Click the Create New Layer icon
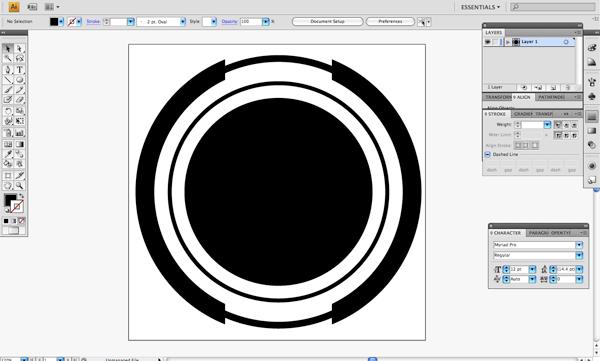This screenshot has height=361, width=600. (x=553, y=88)
